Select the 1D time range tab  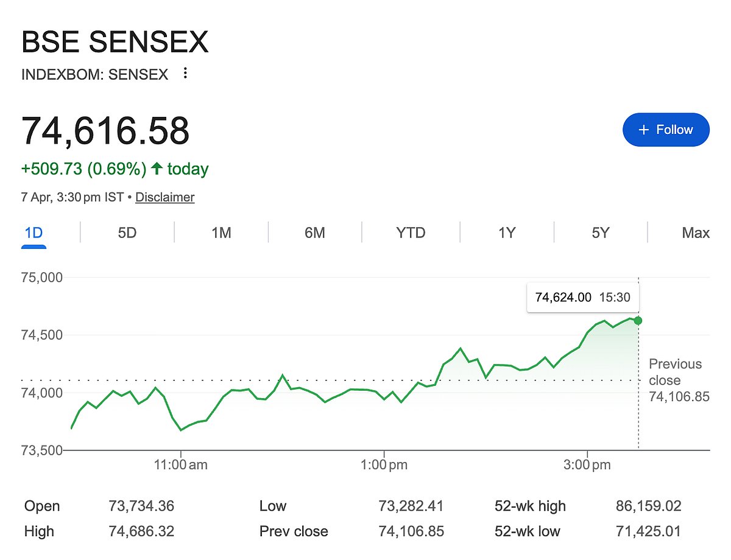click(34, 233)
